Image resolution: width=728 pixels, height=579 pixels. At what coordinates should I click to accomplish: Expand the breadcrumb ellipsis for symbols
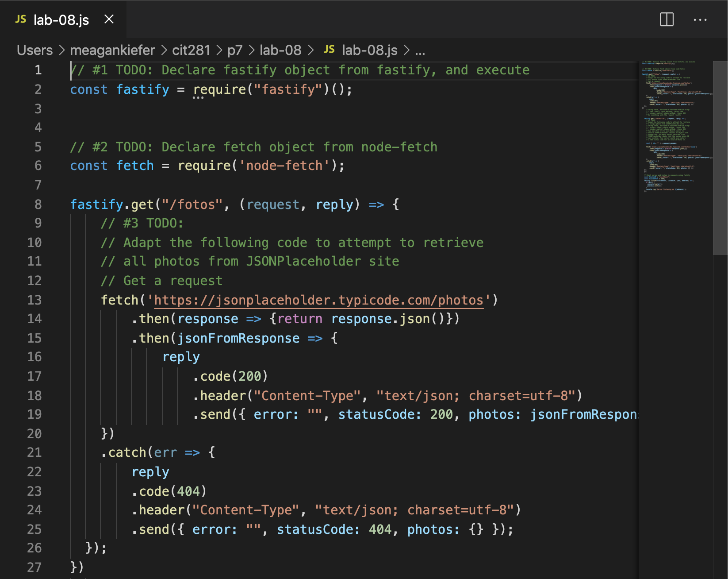[x=420, y=51]
